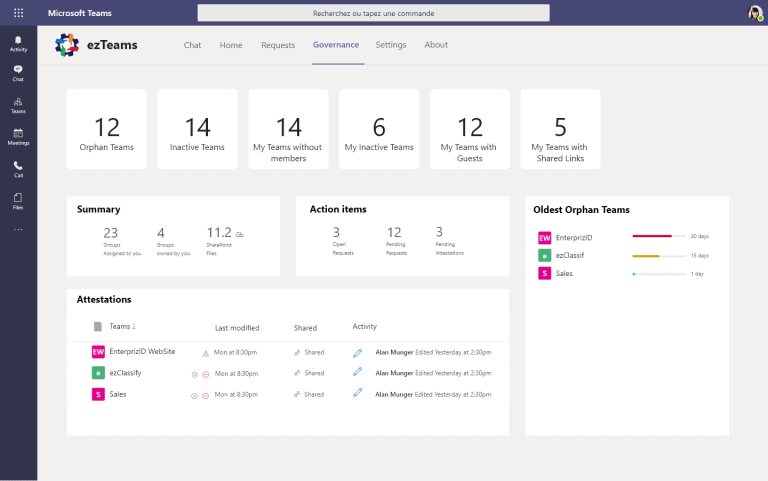Click the EW badge next to EnterprizID WebSite

pos(98,352)
